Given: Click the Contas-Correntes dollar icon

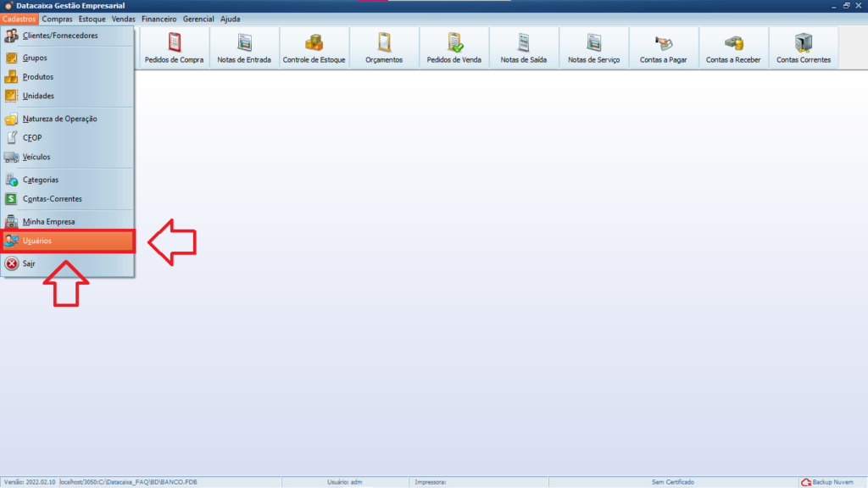Looking at the screenshot, I should 11,198.
